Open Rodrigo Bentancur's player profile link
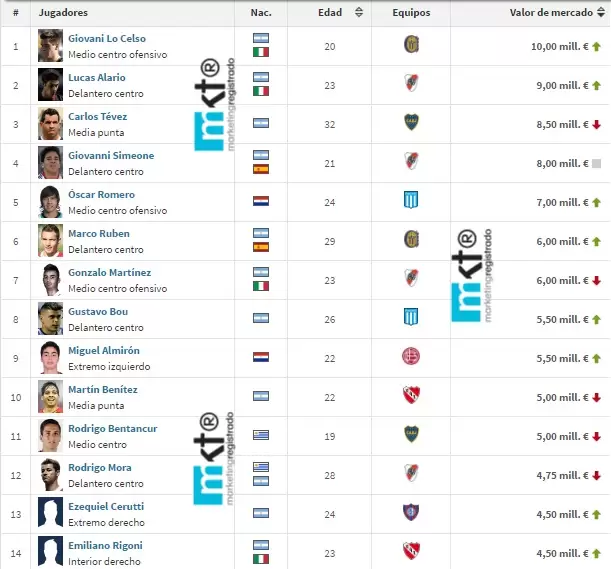 (113, 429)
